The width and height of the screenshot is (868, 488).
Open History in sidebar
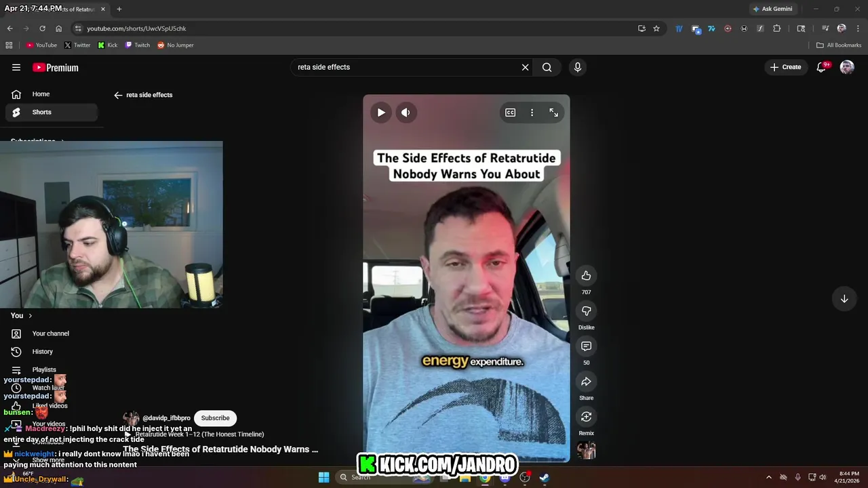tap(51, 351)
